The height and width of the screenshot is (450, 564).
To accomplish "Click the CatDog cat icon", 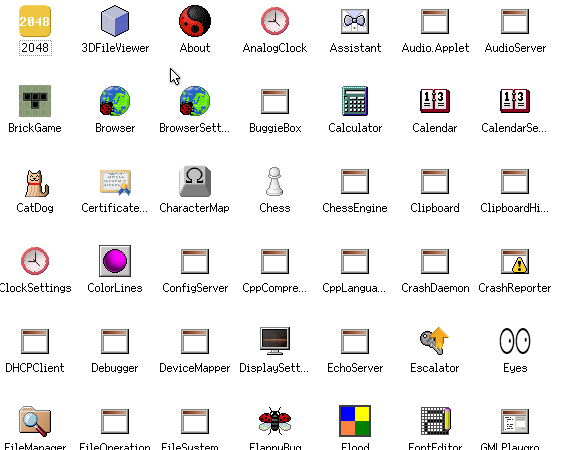I will point(36,183).
